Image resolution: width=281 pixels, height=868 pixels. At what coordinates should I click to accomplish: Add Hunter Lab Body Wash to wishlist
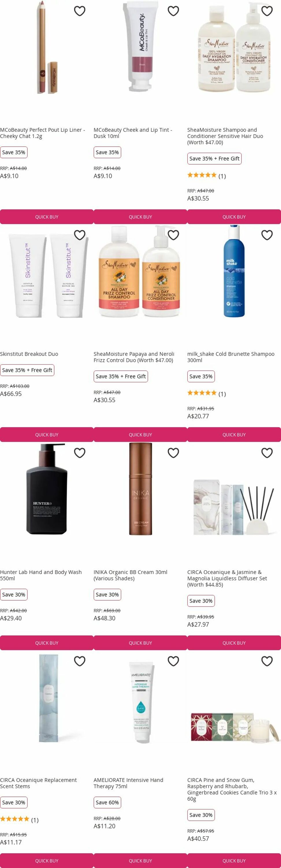coord(80,453)
